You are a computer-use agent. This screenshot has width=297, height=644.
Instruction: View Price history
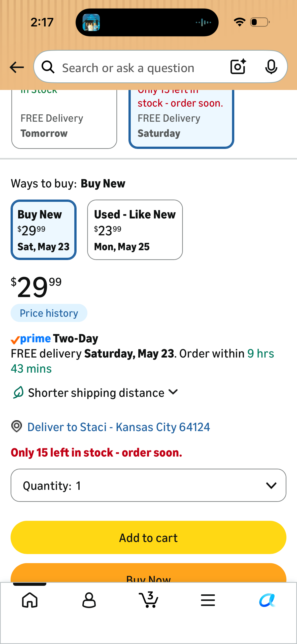click(x=49, y=313)
